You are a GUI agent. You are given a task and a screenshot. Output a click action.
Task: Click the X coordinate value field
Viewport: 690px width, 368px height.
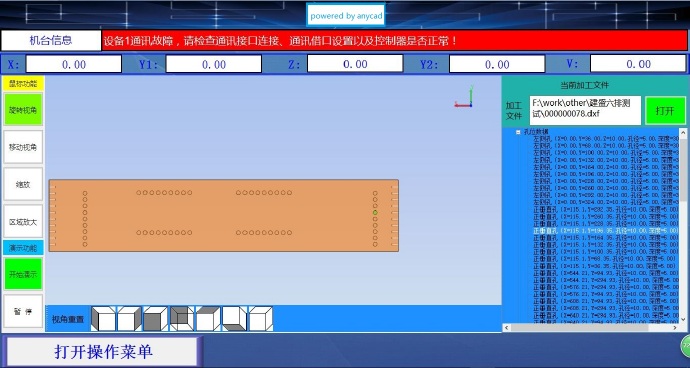[x=74, y=64]
